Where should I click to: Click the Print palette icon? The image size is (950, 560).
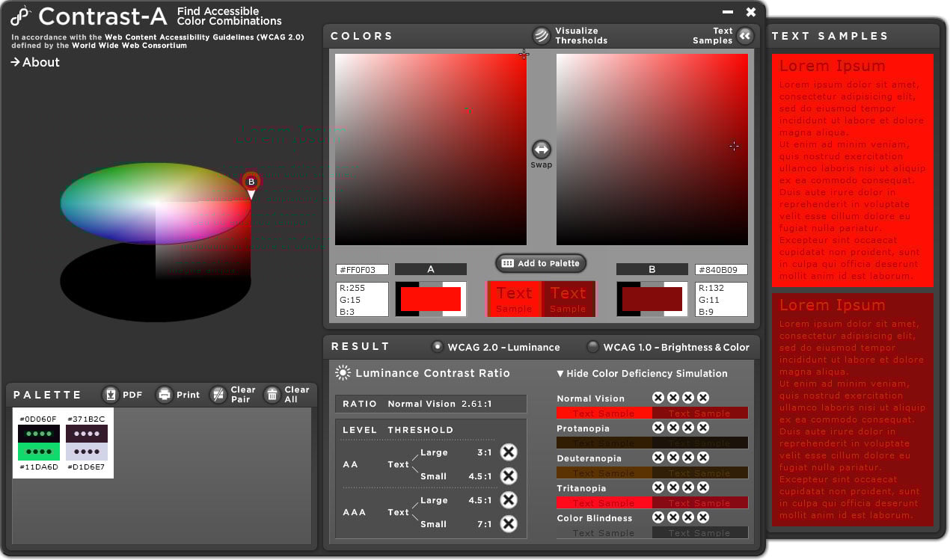165,395
